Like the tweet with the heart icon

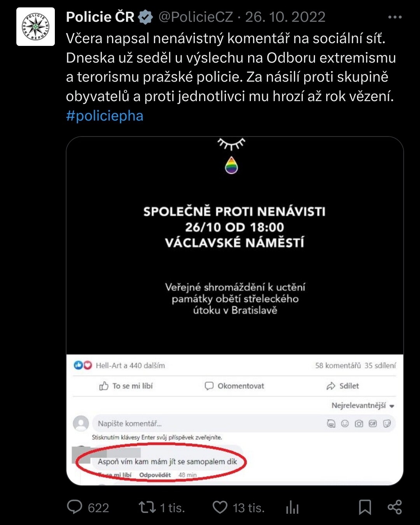[220, 507]
